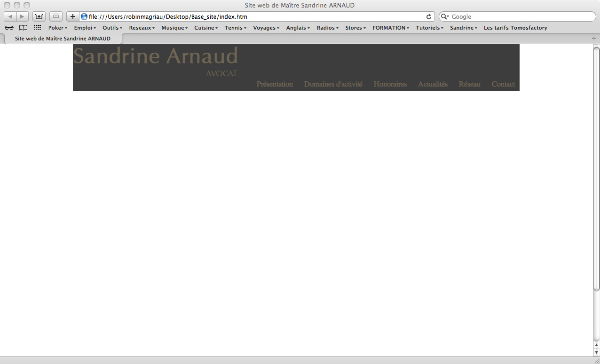The image size is (600, 364).
Task: Open the Contact page link
Action: (503, 84)
